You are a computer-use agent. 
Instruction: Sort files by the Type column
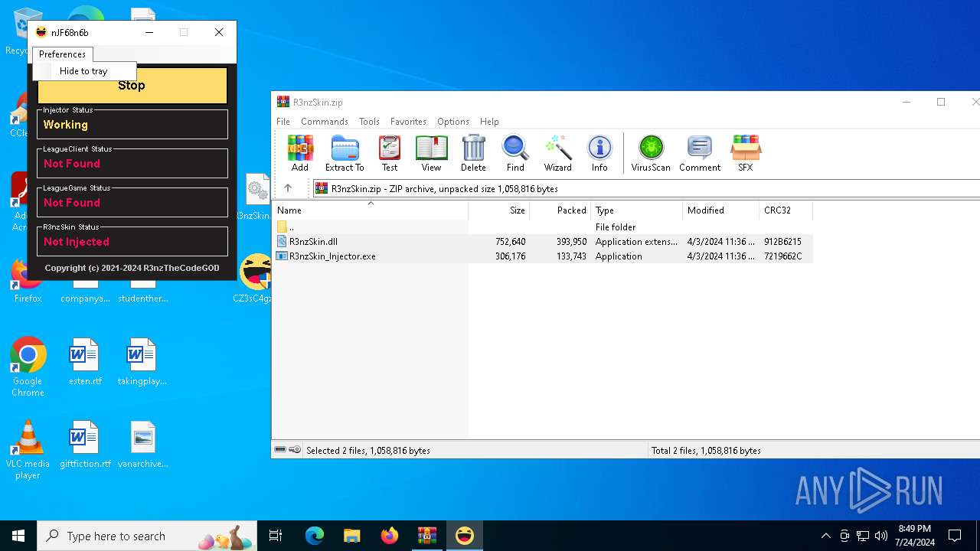coord(637,210)
